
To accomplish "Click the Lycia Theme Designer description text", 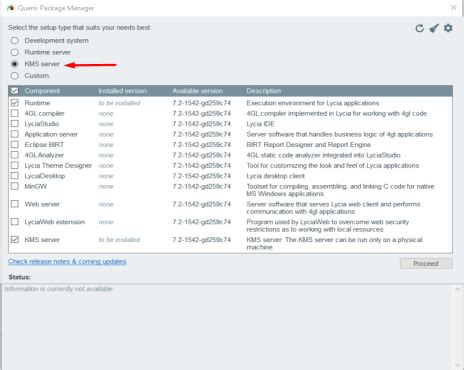I will click(333, 165).
